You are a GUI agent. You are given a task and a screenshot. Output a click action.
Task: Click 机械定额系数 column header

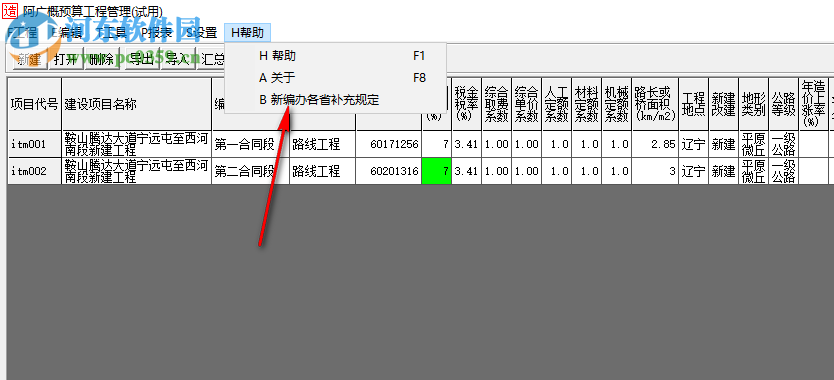coord(617,104)
